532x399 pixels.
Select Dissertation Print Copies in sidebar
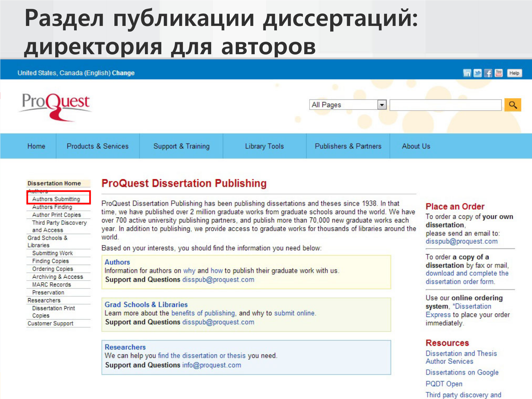tap(54, 312)
